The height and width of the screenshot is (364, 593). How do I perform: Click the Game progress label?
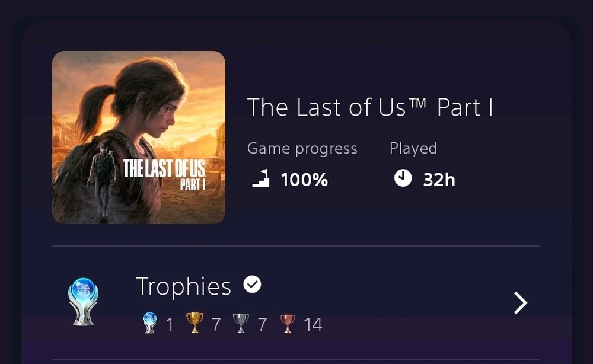pyautogui.click(x=302, y=148)
